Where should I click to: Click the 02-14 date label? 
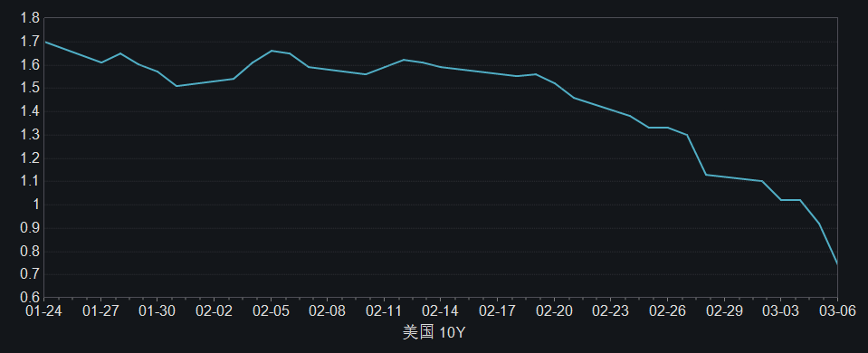pos(440,311)
